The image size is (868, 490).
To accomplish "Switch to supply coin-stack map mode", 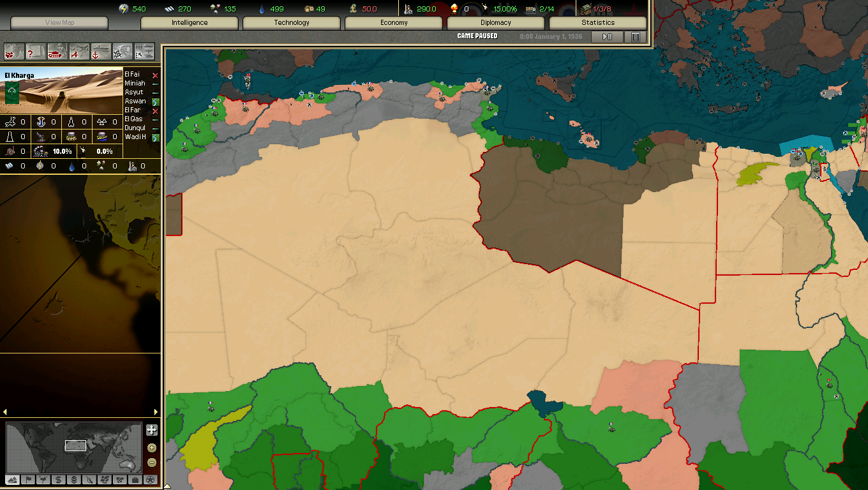I will pyautogui.click(x=74, y=480).
